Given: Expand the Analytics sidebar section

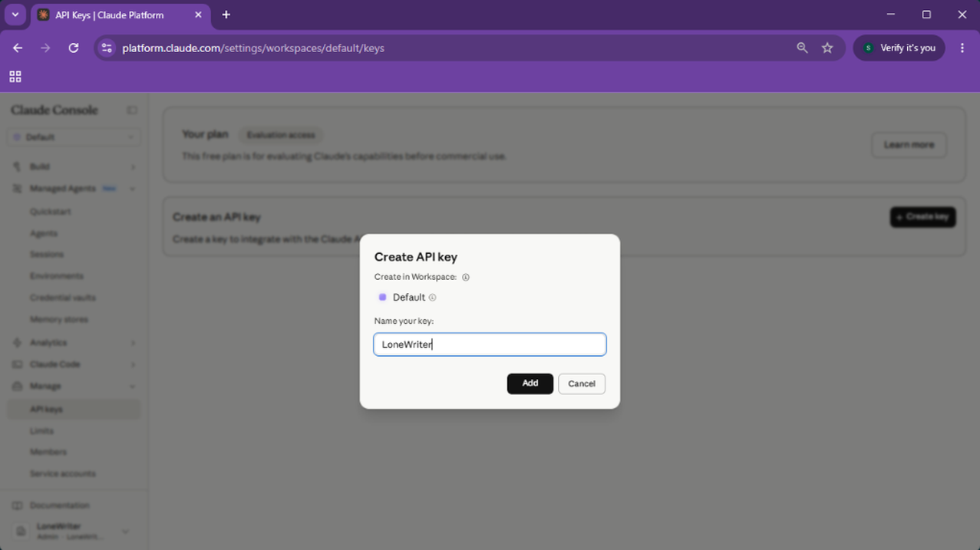Looking at the screenshot, I should [74, 343].
